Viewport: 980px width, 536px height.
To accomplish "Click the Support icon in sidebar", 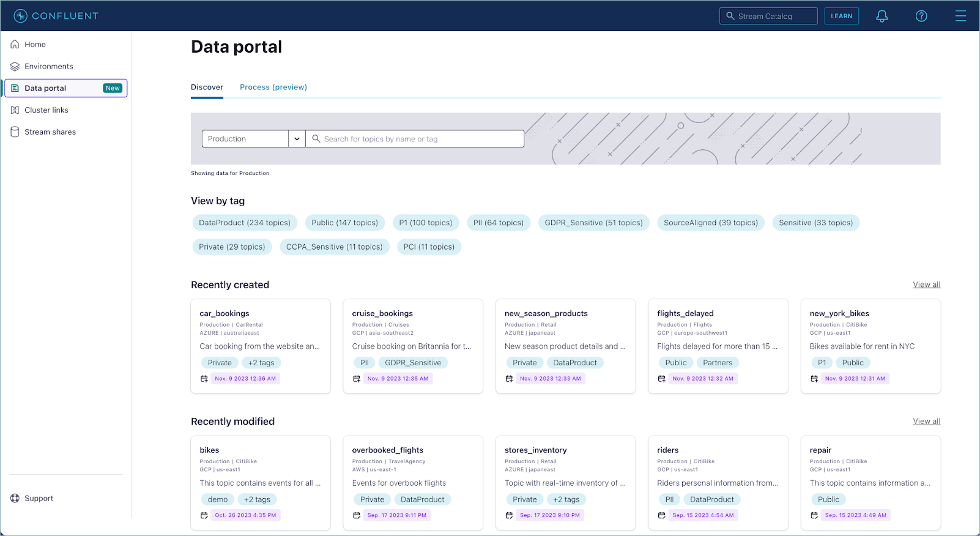I will click(15, 498).
